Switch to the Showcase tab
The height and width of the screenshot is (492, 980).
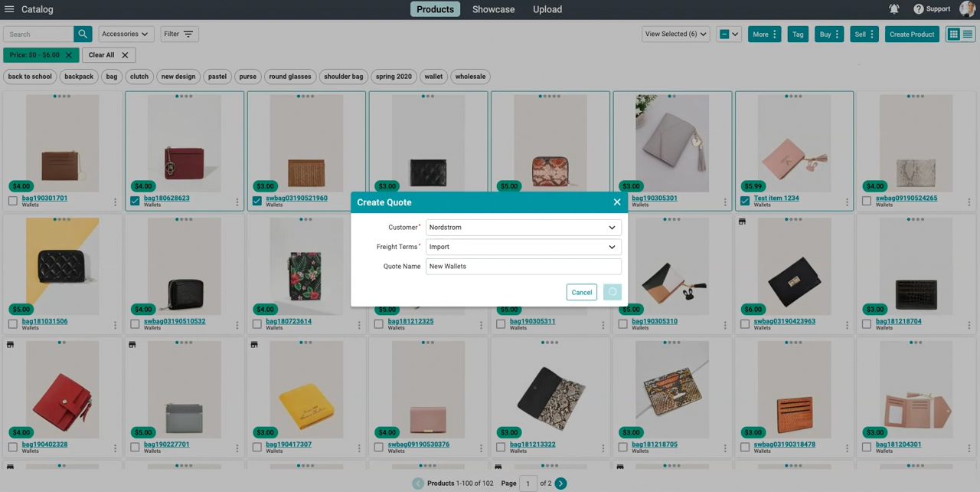click(493, 9)
